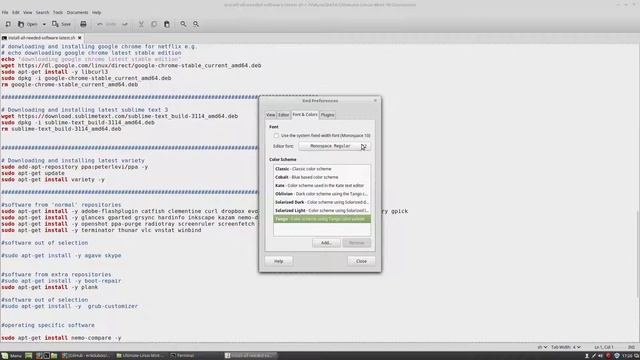The height and width of the screenshot is (360, 640).
Task: Click the Find magnifier icon
Action: pos(183,24)
